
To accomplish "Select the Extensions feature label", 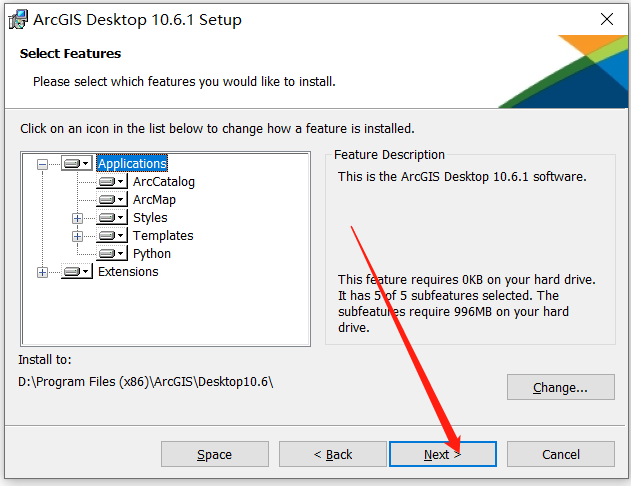I will (128, 272).
